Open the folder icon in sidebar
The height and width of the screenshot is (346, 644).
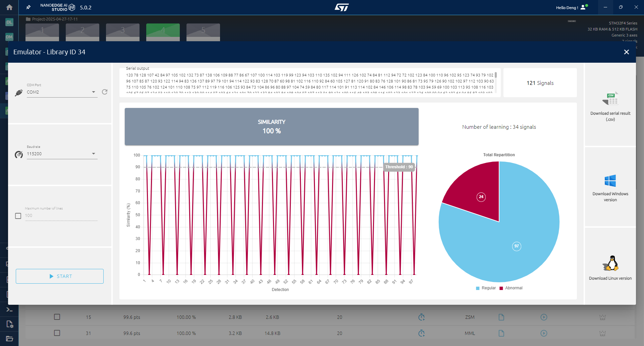[9, 339]
